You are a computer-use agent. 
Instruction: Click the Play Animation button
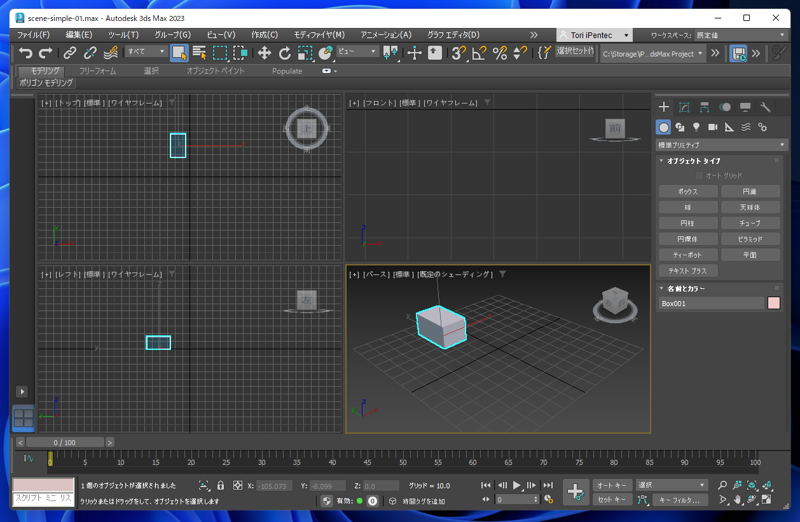click(517, 485)
